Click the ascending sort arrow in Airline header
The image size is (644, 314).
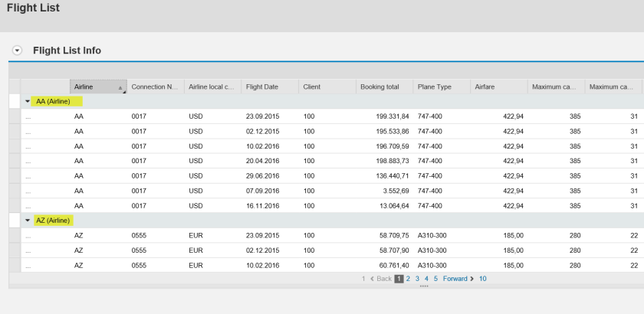[120, 88]
